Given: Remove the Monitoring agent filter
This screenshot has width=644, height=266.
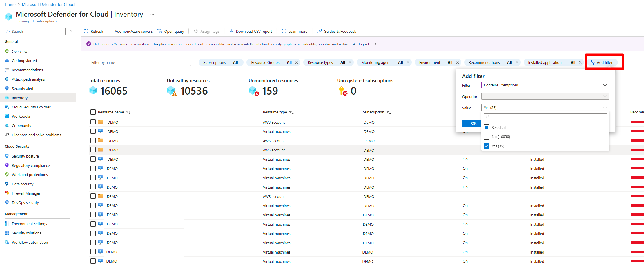Looking at the screenshot, I should 408,62.
